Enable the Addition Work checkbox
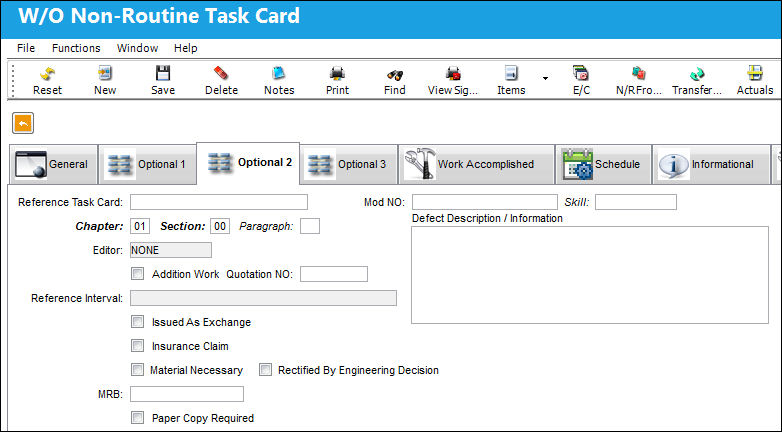 137,274
